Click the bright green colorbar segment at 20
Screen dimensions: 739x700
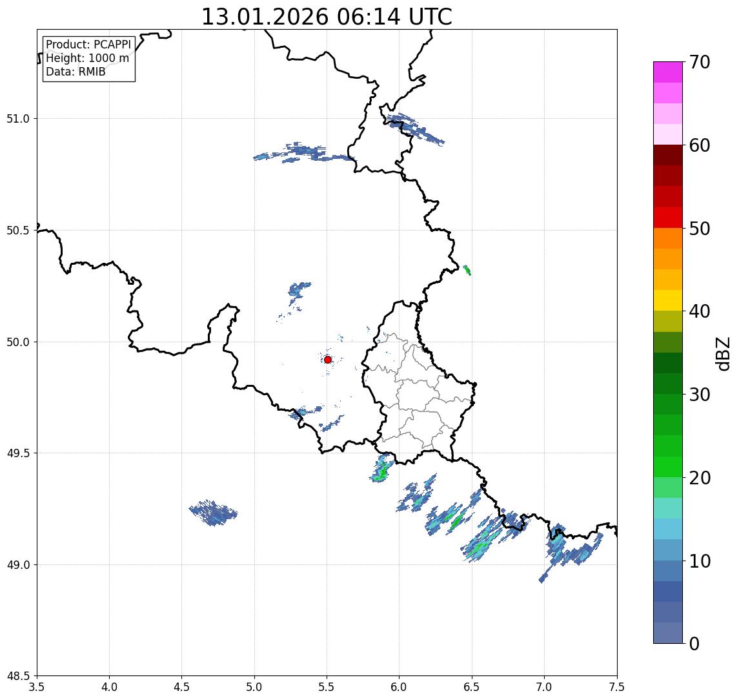(x=668, y=466)
